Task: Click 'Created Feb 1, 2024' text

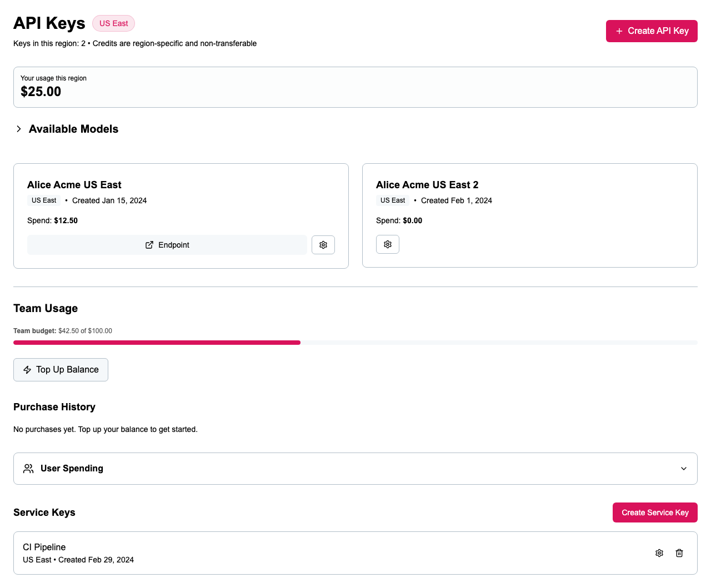Action: [457, 200]
